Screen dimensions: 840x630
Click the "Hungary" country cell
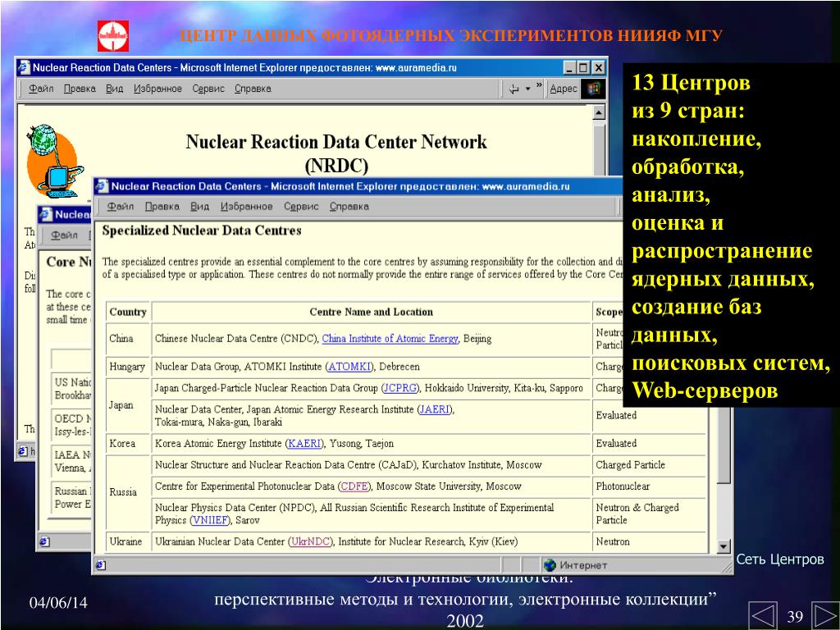click(127, 367)
